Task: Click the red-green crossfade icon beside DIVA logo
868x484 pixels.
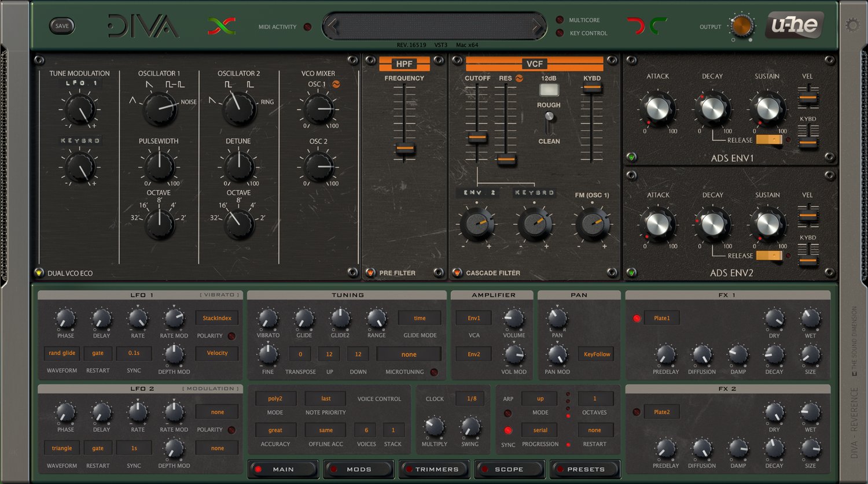Action: pyautogui.click(x=222, y=25)
